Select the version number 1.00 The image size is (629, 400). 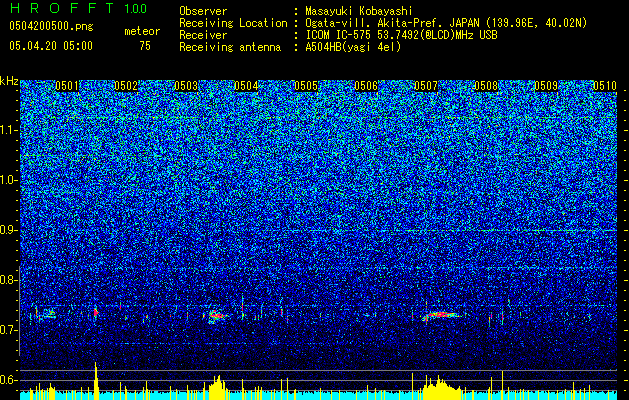click(x=135, y=8)
